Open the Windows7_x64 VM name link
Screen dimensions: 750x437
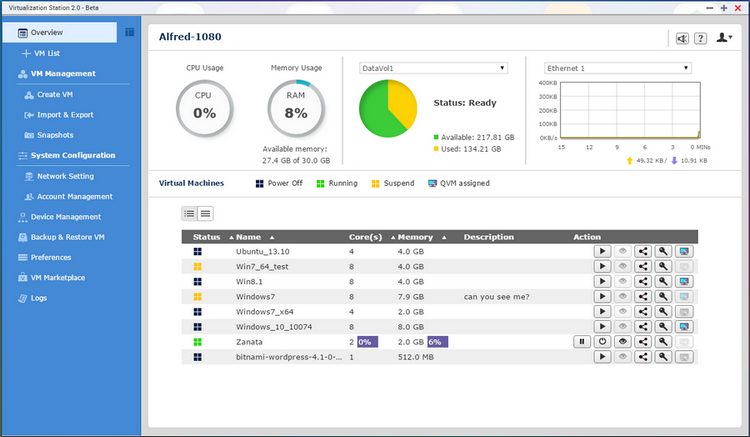pyautogui.click(x=262, y=312)
